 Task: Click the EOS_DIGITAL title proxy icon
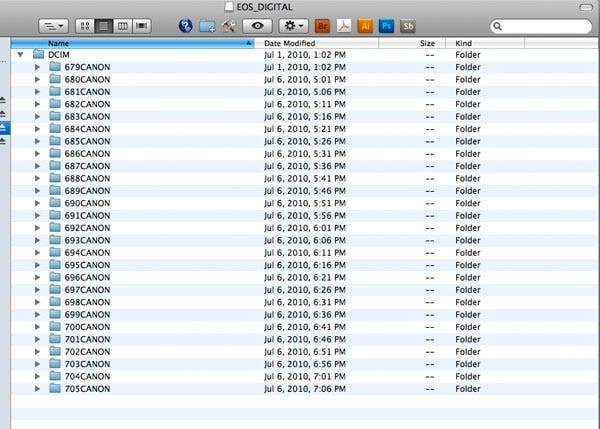pos(229,7)
